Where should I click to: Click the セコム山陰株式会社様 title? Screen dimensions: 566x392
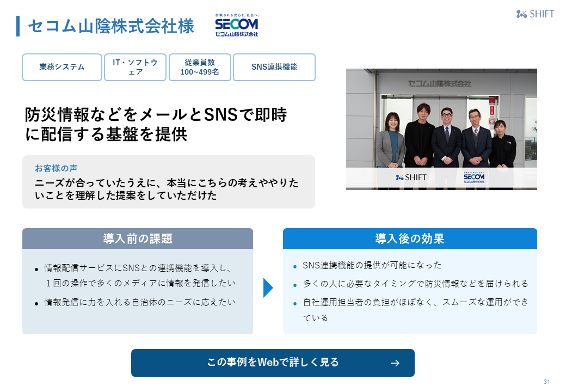[x=111, y=26]
